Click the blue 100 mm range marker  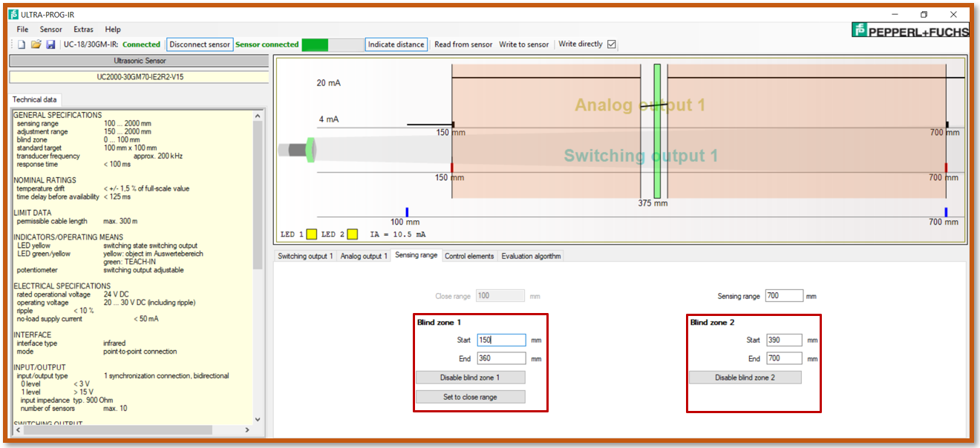407,212
